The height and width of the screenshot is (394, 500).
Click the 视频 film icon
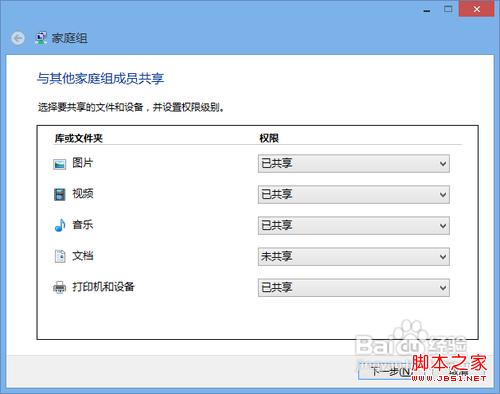tap(60, 194)
